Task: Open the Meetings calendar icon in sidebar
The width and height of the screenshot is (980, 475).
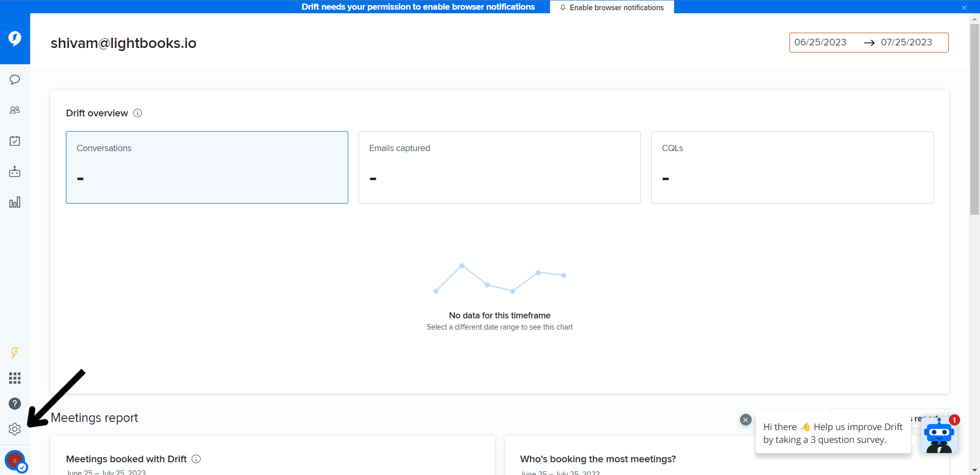Action: [15, 141]
